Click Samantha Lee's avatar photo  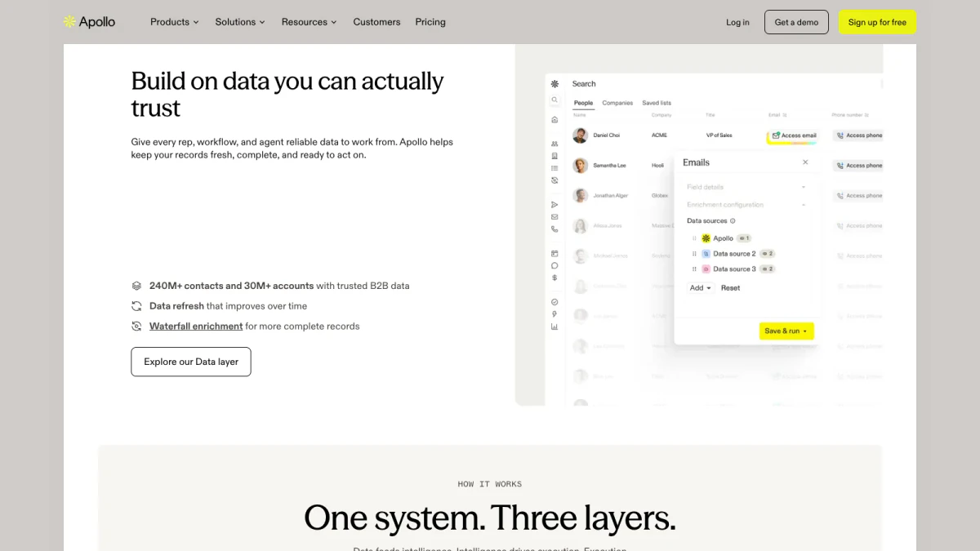pos(580,166)
